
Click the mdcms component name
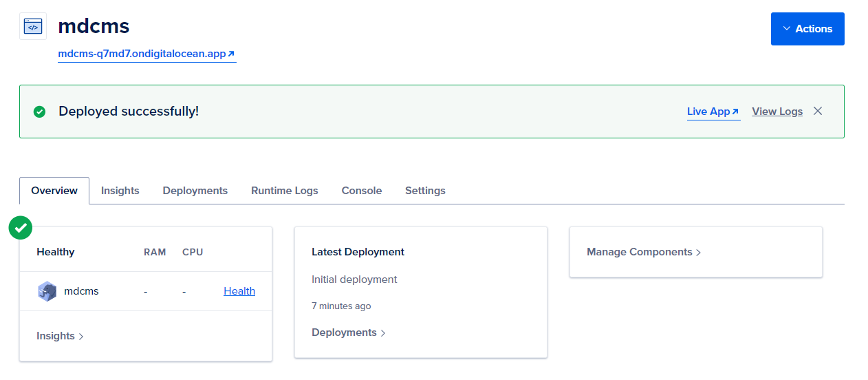(x=81, y=291)
